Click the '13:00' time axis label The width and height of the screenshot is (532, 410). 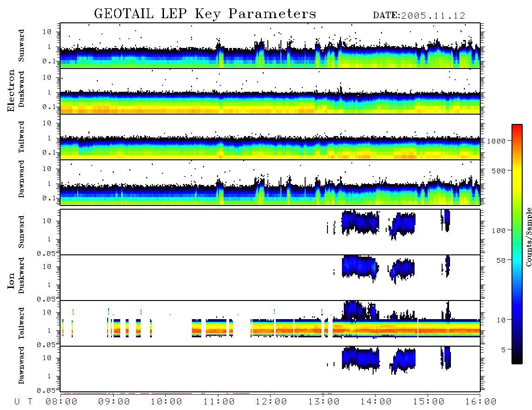[x=324, y=402]
